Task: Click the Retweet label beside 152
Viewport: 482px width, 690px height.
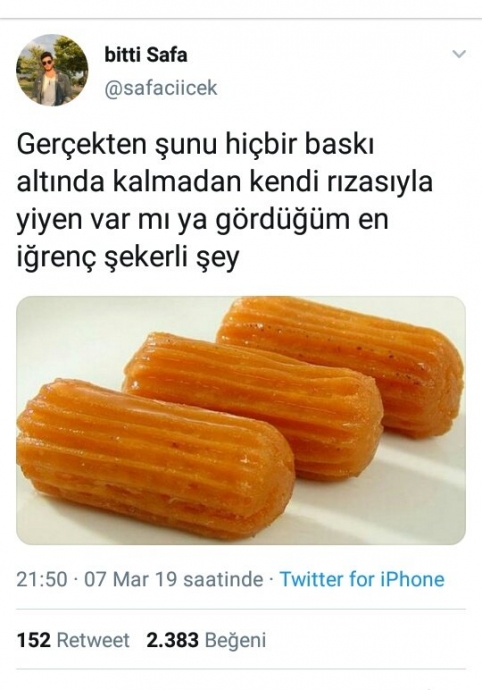Action: coord(93,640)
